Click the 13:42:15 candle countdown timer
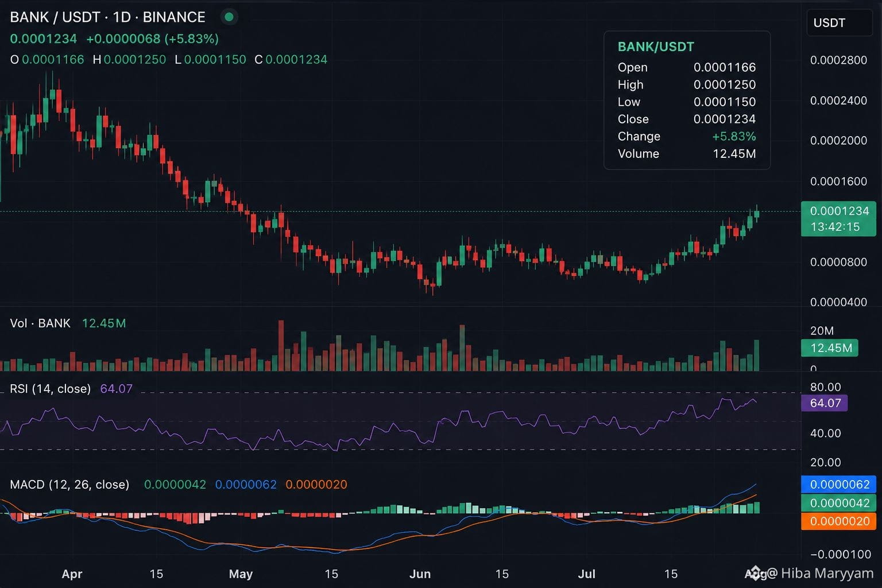The height and width of the screenshot is (588, 882). pyautogui.click(x=835, y=227)
